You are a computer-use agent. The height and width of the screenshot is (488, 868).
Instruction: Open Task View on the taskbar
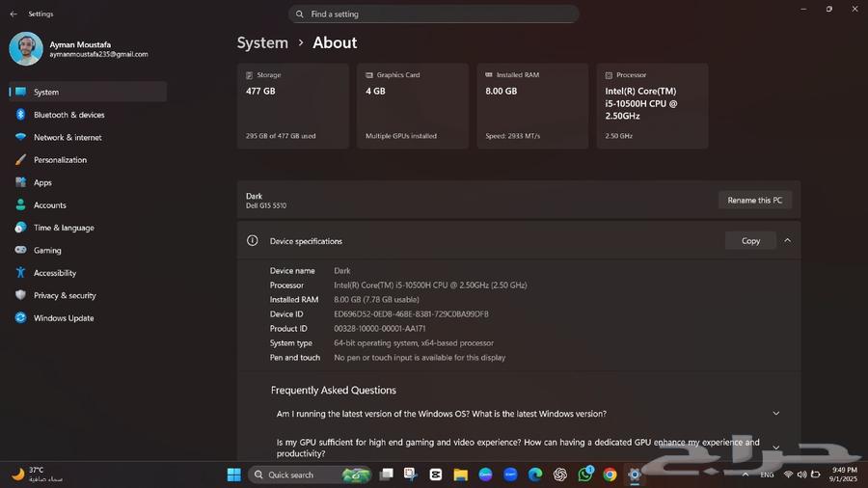coord(387,474)
